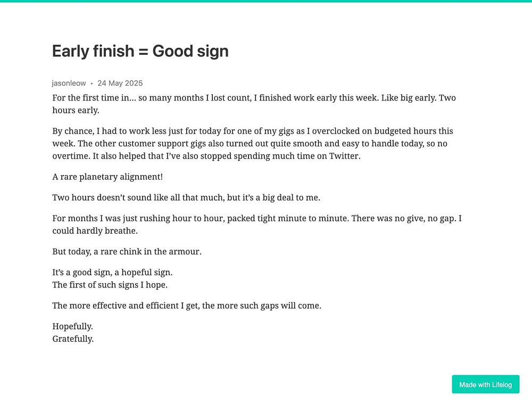Click the Early finish = Good sign title
Image resolution: width=532 pixels, height=404 pixels.
point(140,51)
